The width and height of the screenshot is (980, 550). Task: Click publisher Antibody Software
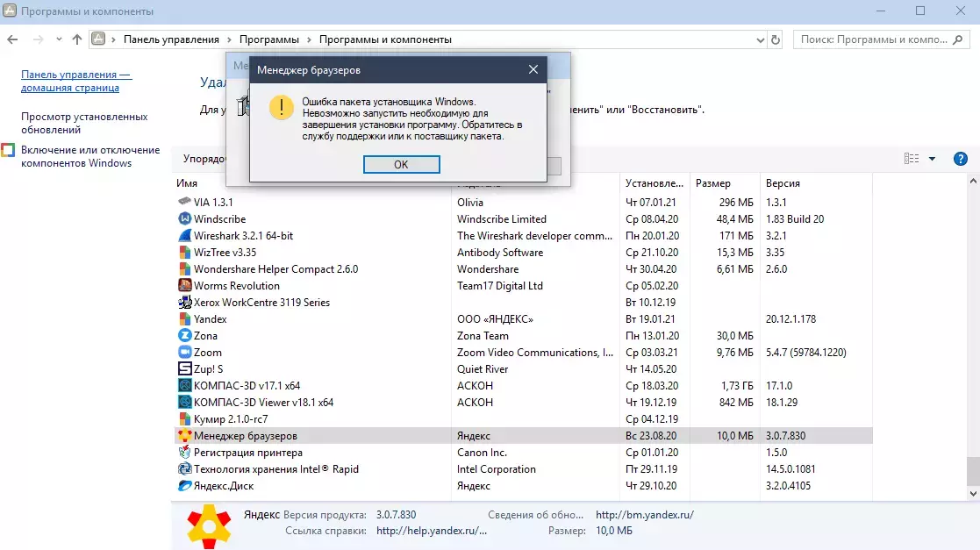500,253
